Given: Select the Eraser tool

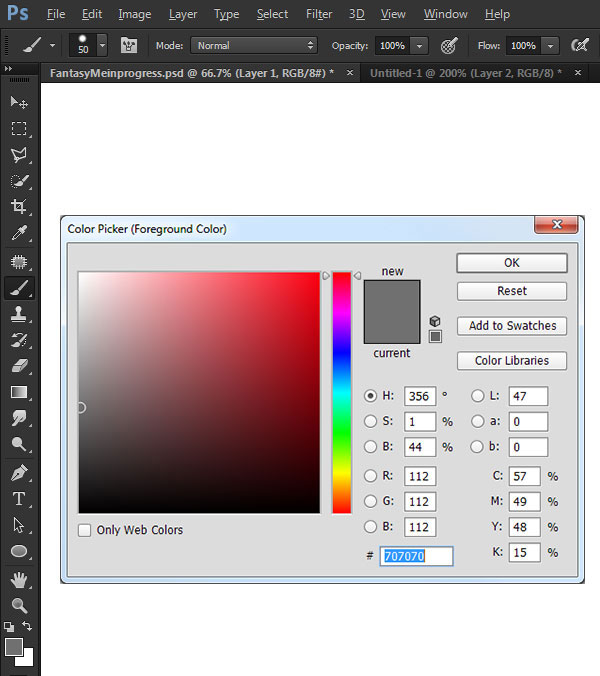Looking at the screenshot, I should 19,366.
